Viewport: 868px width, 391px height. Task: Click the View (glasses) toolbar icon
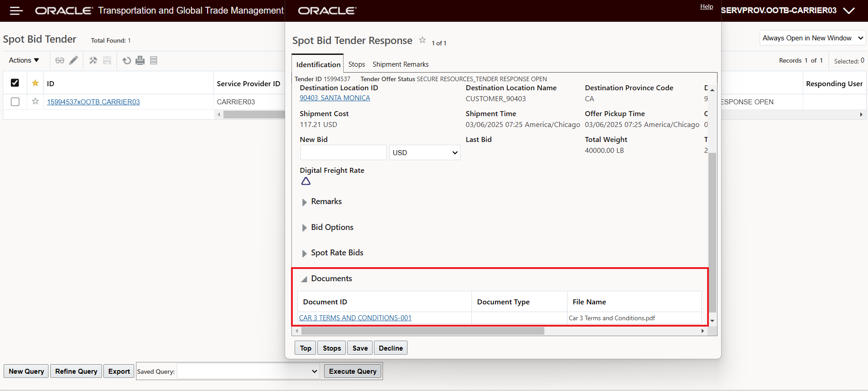(x=60, y=60)
